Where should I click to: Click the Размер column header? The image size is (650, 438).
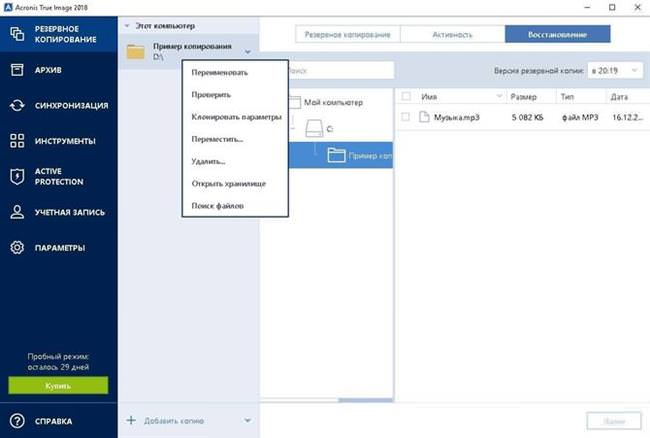[x=523, y=97]
